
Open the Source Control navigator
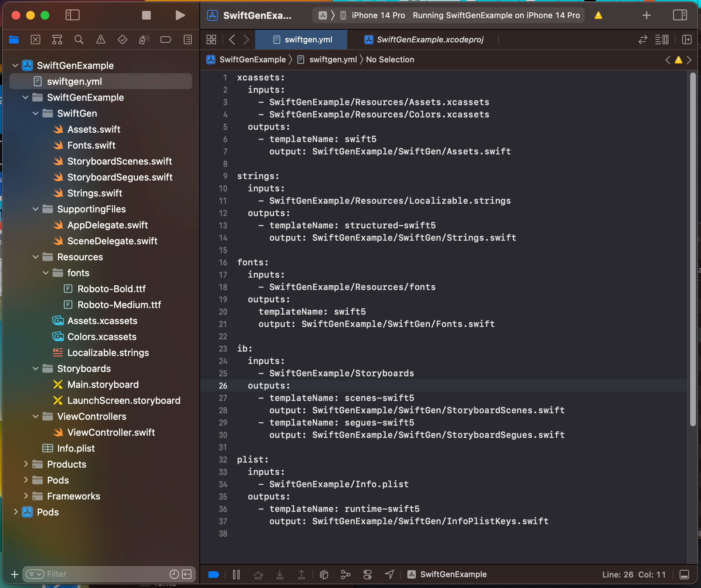click(36, 40)
